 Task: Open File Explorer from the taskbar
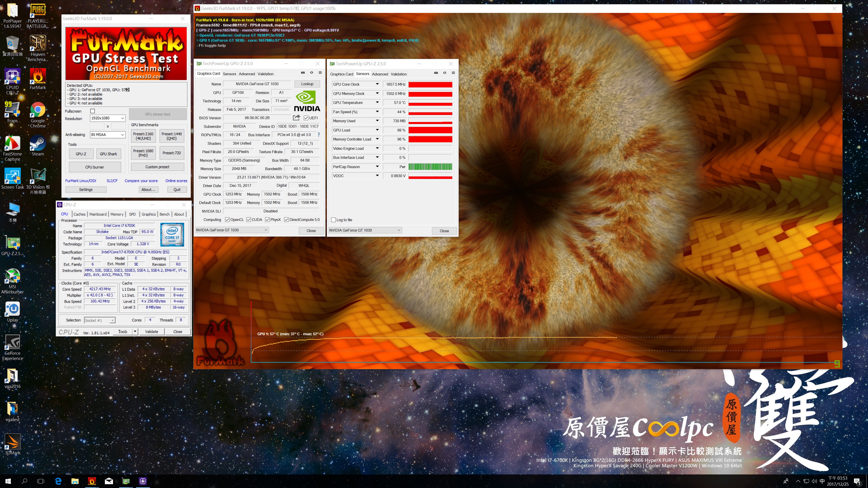pos(75,481)
